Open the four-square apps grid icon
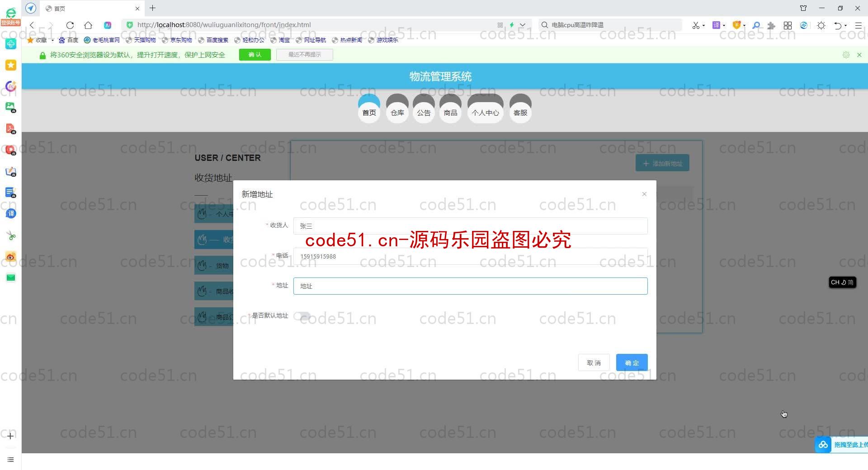868x470 pixels. pyautogui.click(x=788, y=25)
